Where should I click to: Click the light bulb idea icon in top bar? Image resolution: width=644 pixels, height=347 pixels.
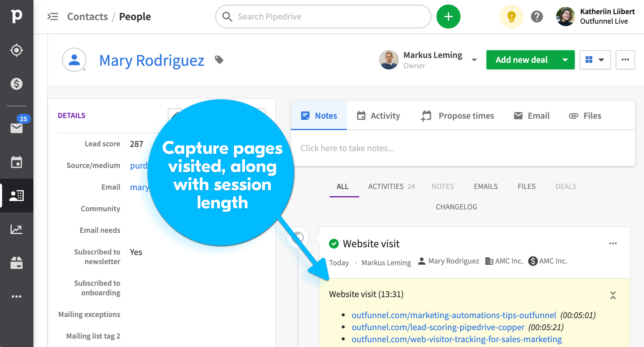510,16
